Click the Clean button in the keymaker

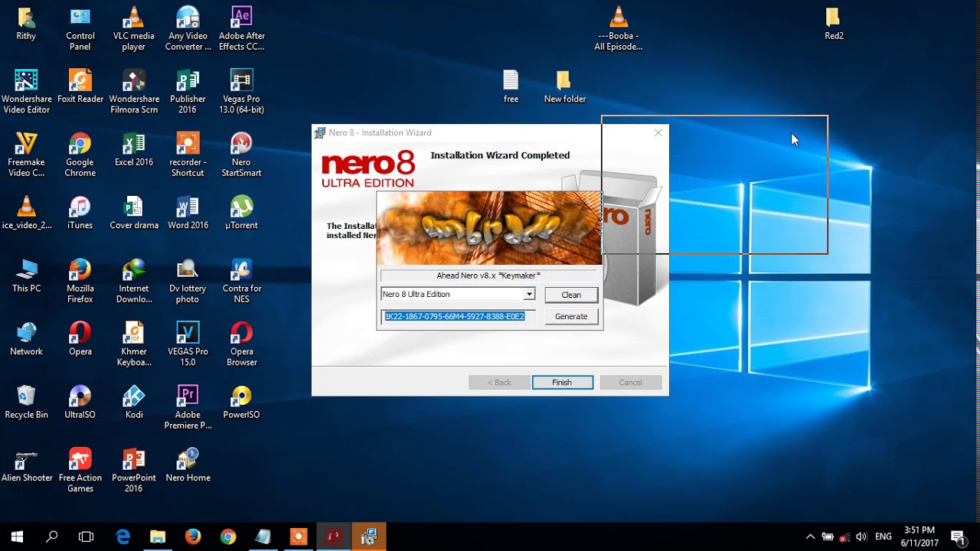click(x=571, y=295)
